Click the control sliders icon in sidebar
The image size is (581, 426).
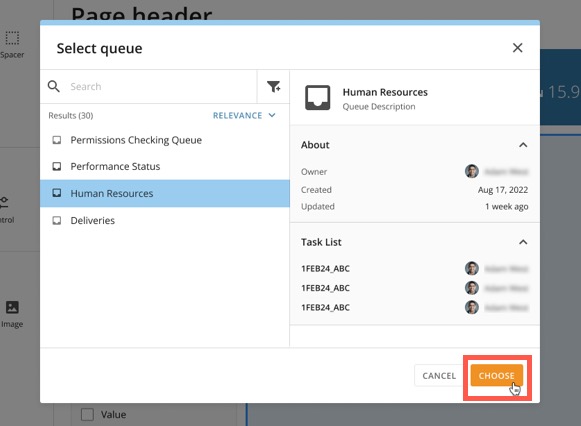[x=4, y=203]
